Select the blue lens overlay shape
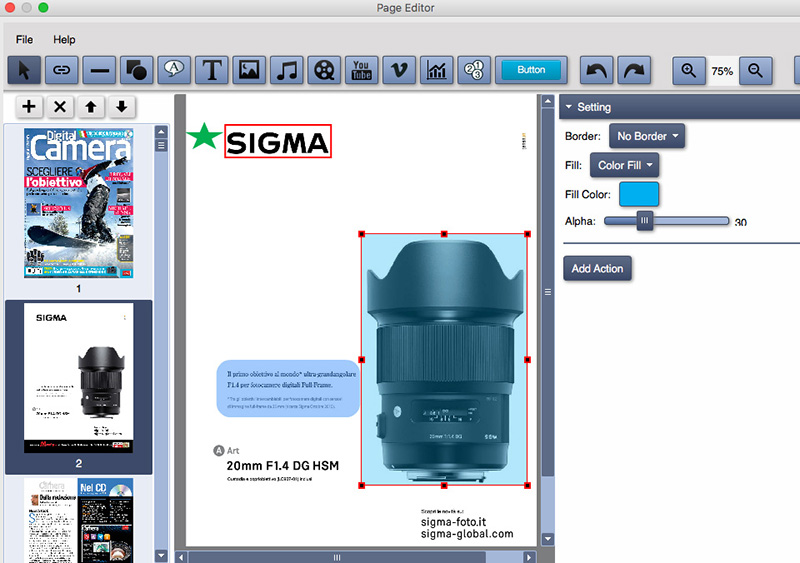 [444, 359]
